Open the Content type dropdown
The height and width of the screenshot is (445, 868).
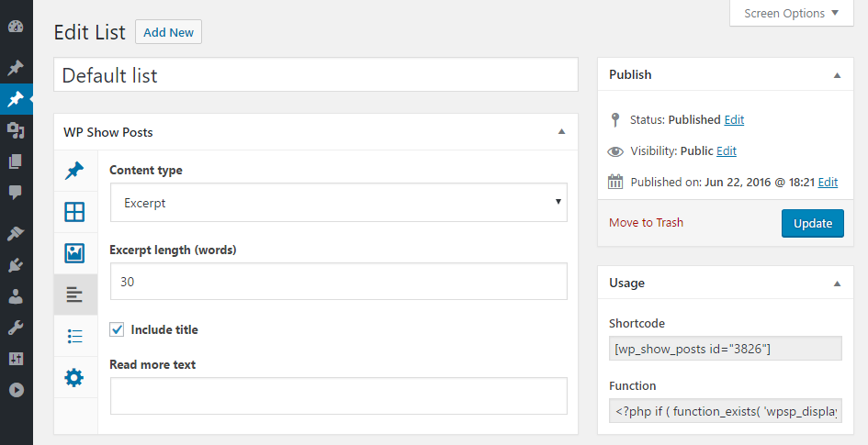point(338,203)
